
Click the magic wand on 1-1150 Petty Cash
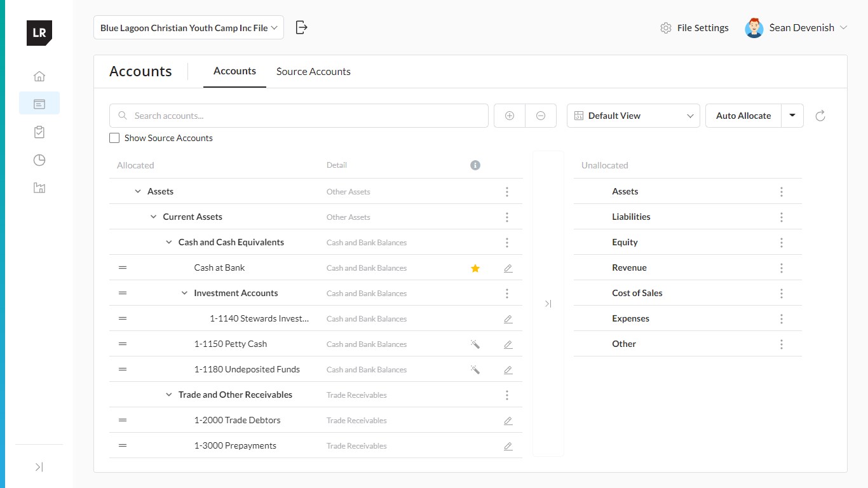coord(475,344)
